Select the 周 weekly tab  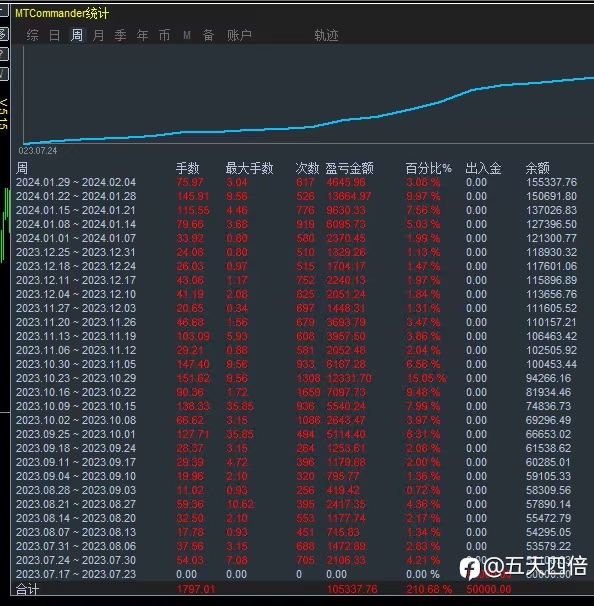click(77, 36)
